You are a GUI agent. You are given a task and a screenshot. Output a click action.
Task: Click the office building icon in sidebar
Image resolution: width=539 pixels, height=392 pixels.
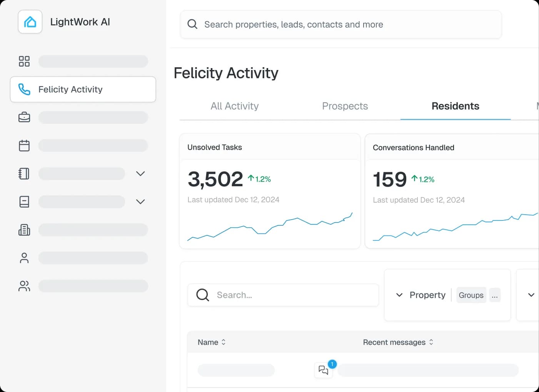[x=24, y=230]
